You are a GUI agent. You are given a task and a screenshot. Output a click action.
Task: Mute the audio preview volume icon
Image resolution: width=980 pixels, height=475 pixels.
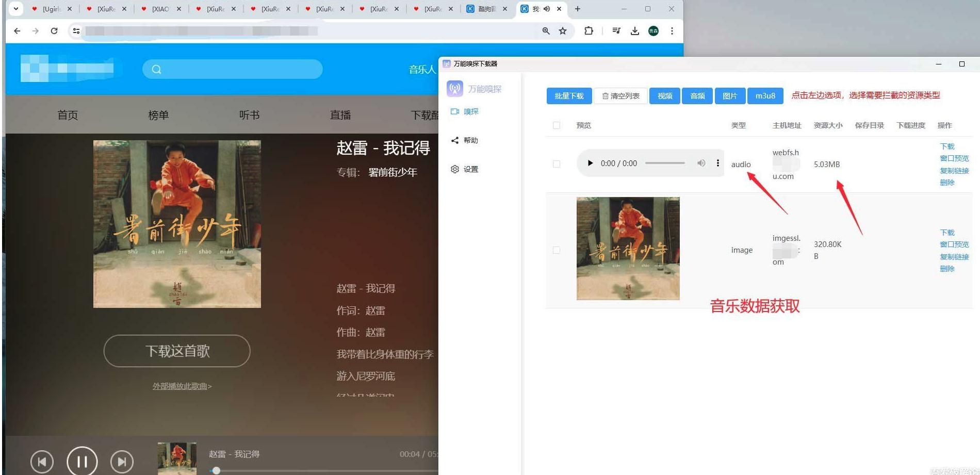(x=701, y=163)
